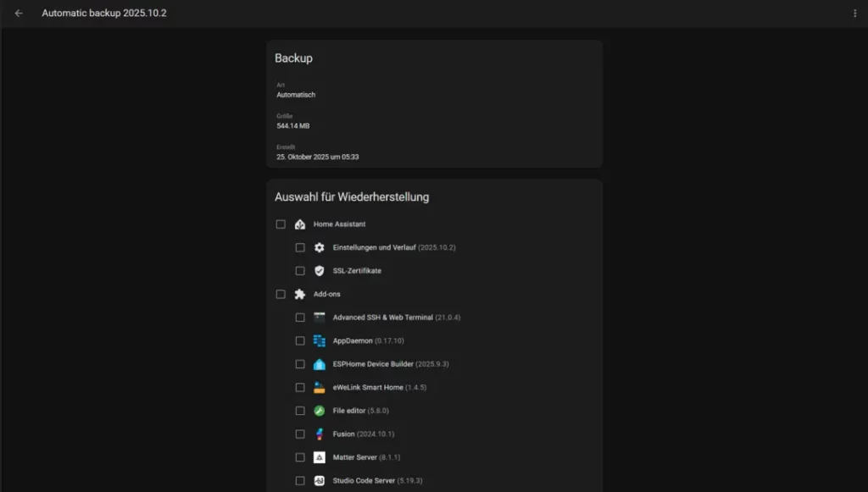The width and height of the screenshot is (868, 492).
Task: Click the Automatic backup 2025.10.2 title
Action: click(x=104, y=14)
